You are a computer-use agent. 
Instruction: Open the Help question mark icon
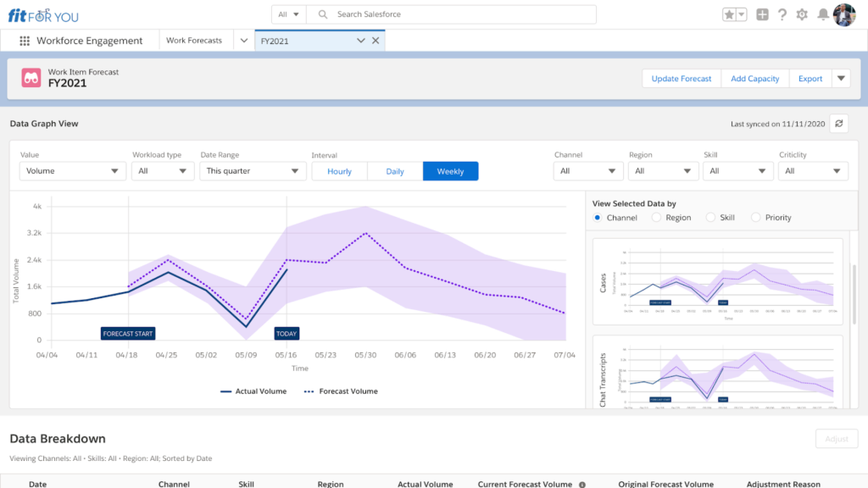pos(782,14)
